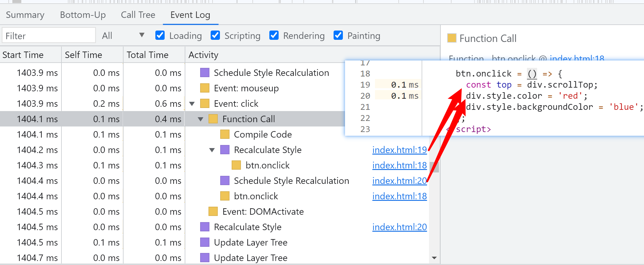Click the event list scrollbar thumb
Viewport: 644px width, 265px height.
[x=434, y=167]
